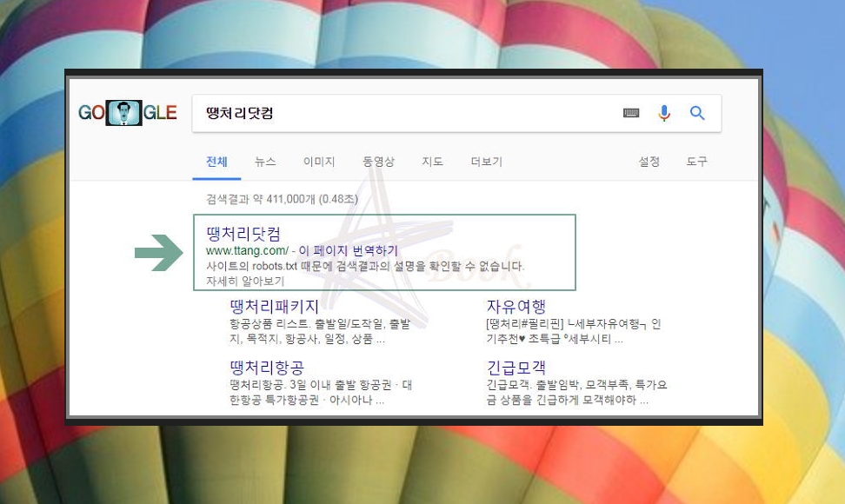Screen dimensions: 845x504
Task: Click the robots.txt description text
Action: pyautogui.click(x=365, y=266)
